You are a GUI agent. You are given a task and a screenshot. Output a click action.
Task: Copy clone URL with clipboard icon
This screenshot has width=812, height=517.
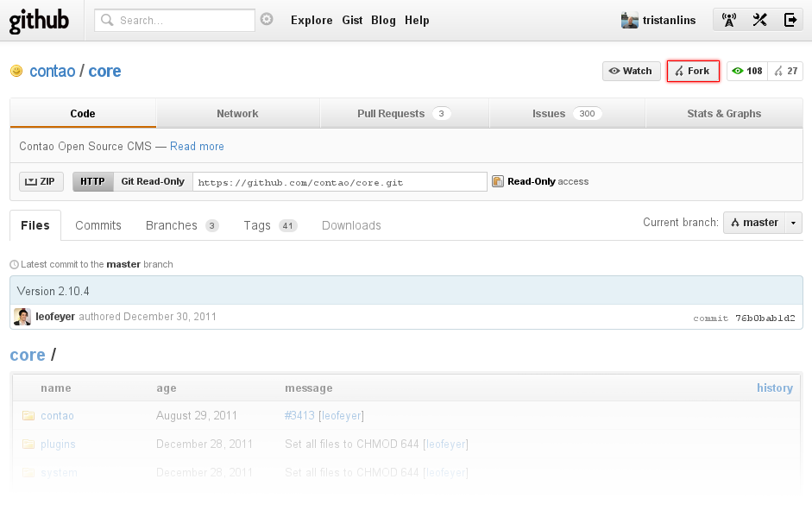498,181
